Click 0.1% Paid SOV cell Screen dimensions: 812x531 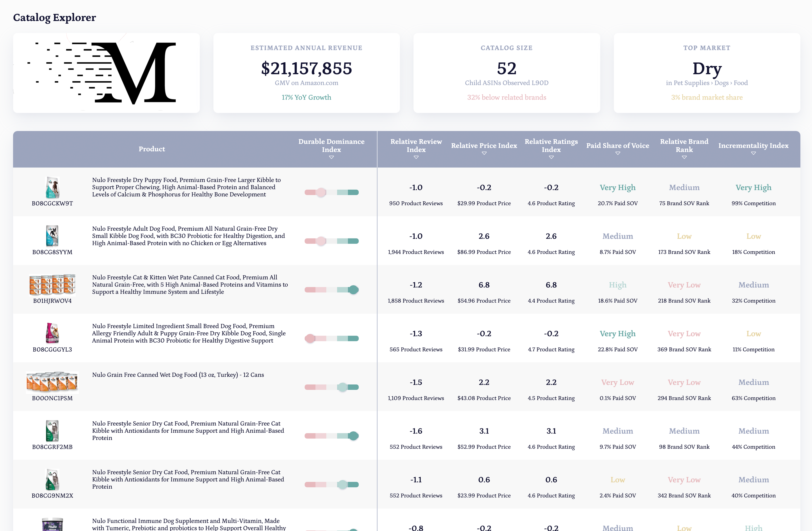pyautogui.click(x=618, y=398)
